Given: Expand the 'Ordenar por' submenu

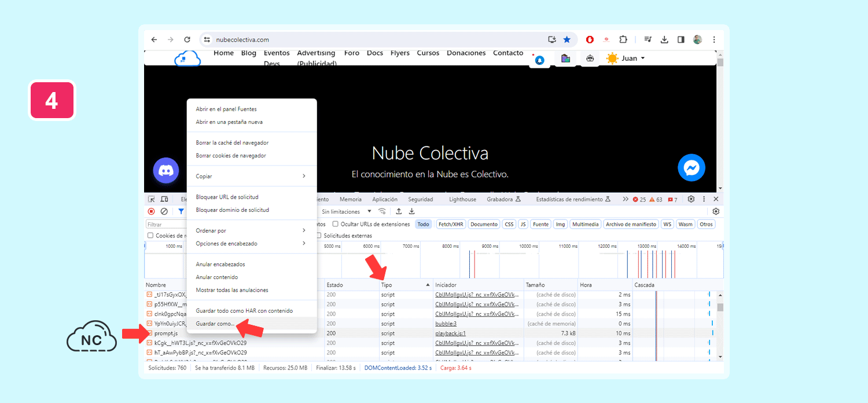Looking at the screenshot, I should coord(251,230).
